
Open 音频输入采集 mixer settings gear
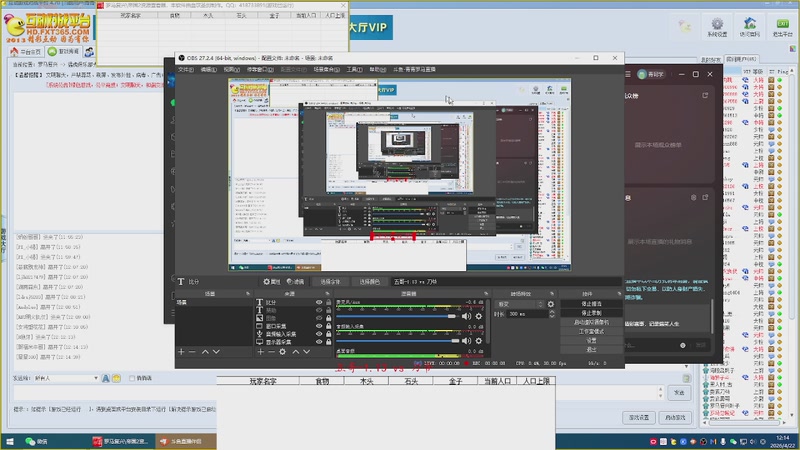click(479, 341)
